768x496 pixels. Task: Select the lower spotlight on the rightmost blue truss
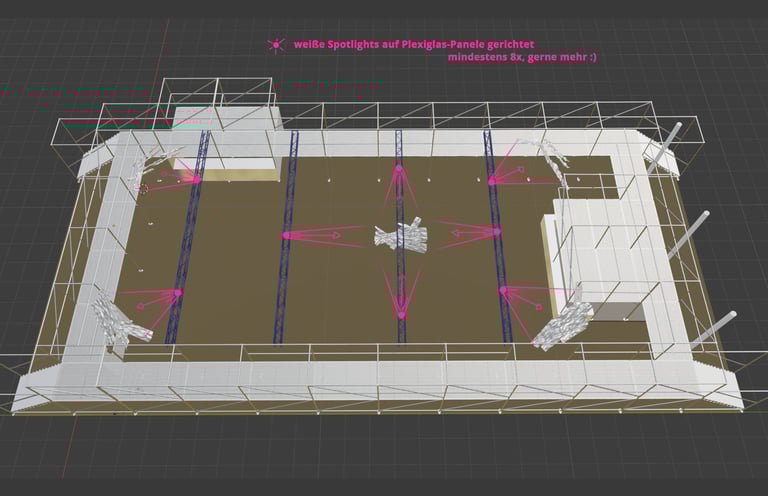click(x=503, y=291)
